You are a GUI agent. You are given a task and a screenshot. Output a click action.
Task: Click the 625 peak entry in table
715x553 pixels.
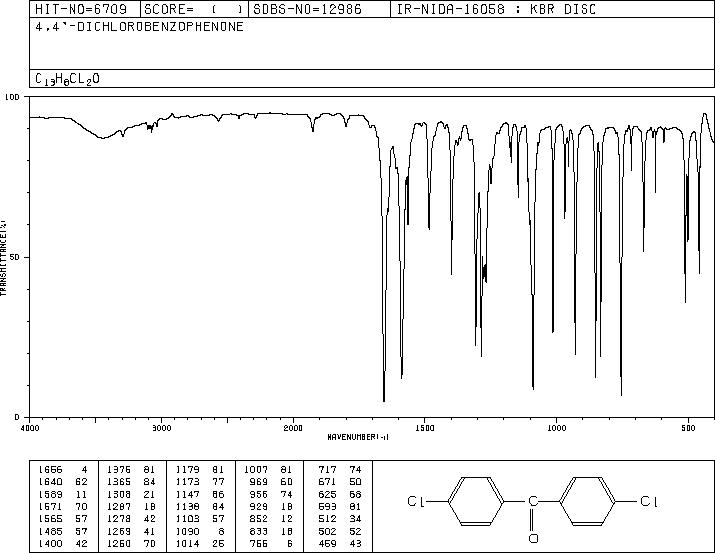(340, 494)
